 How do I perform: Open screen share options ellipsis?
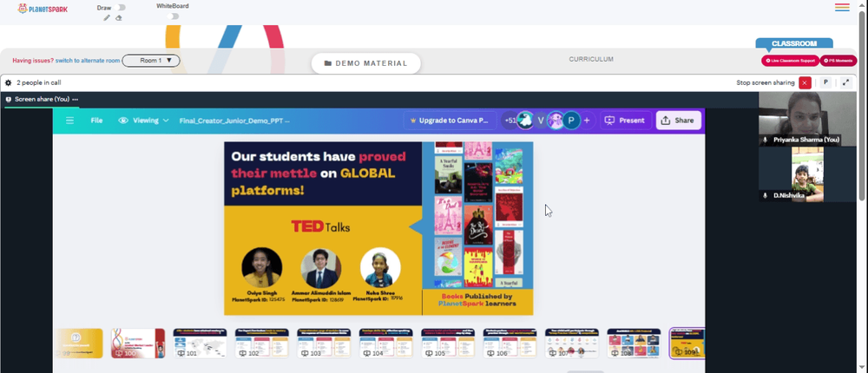75,99
